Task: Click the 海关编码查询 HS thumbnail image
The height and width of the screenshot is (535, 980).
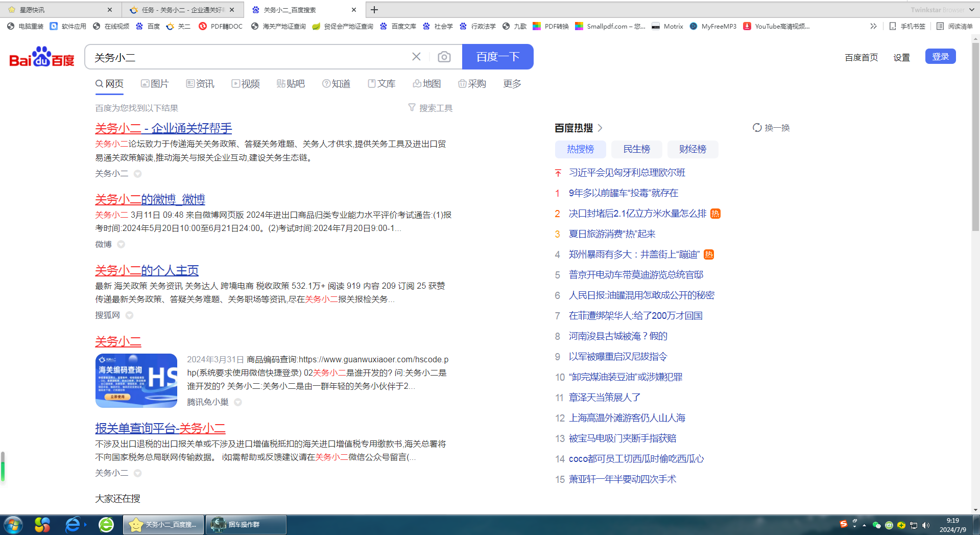Action: (x=136, y=381)
